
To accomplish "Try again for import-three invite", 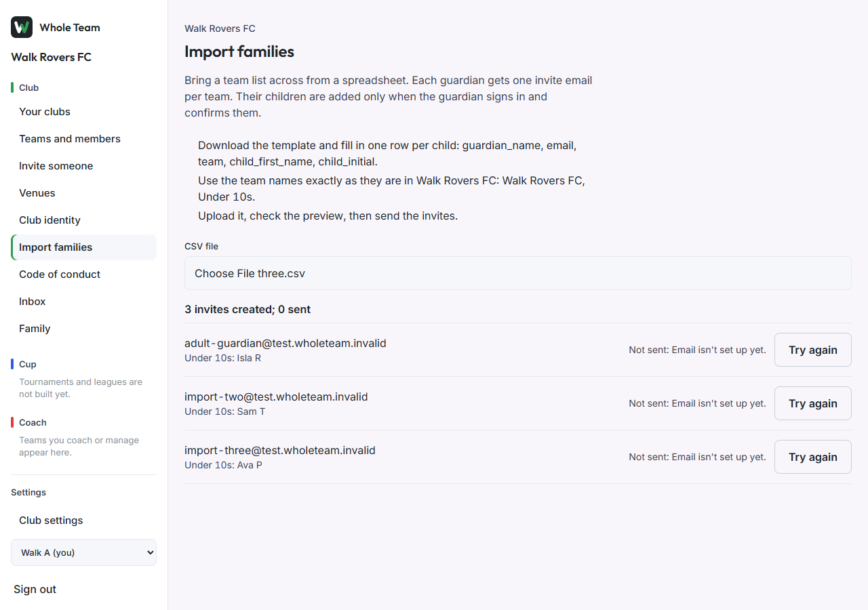I will point(812,457).
